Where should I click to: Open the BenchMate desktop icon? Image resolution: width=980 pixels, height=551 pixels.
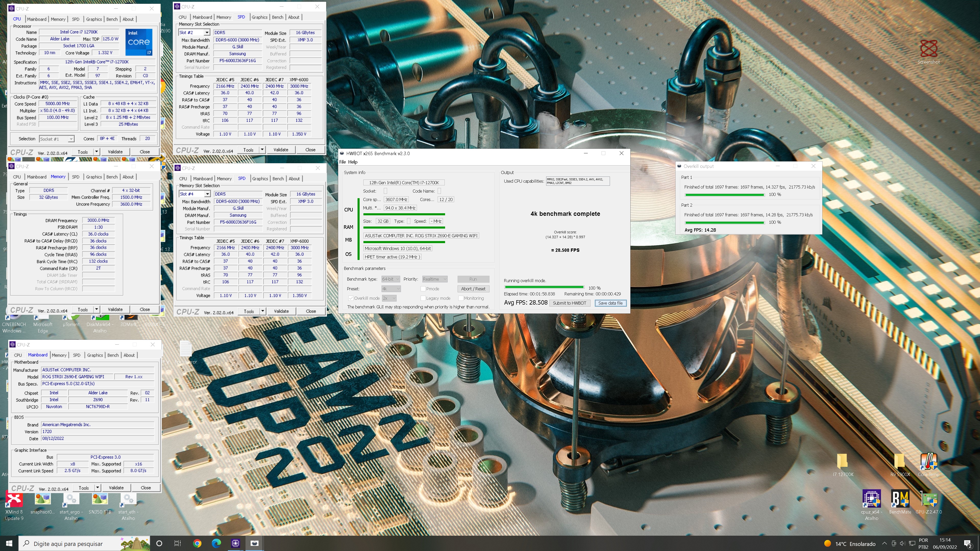(x=900, y=502)
